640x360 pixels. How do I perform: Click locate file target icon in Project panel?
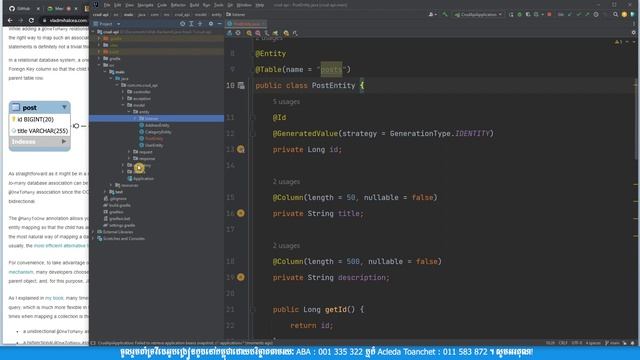[182, 24]
